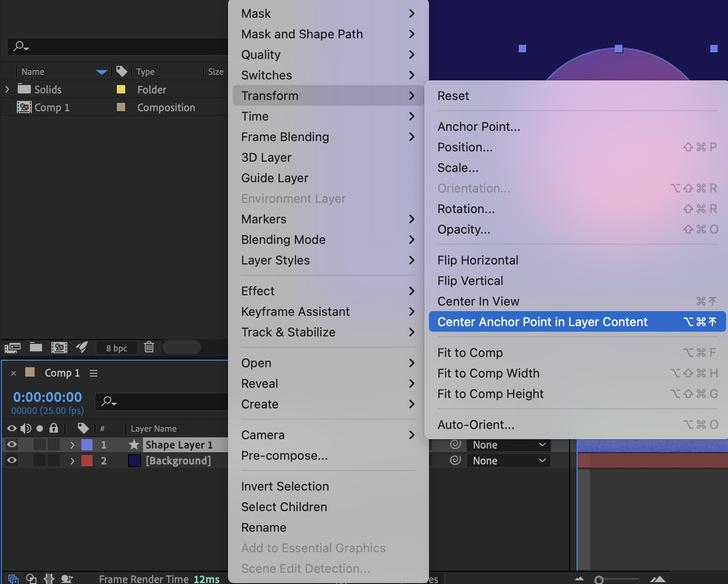Open project render settings rocket icon
This screenshot has height=584, width=728.
coord(82,347)
